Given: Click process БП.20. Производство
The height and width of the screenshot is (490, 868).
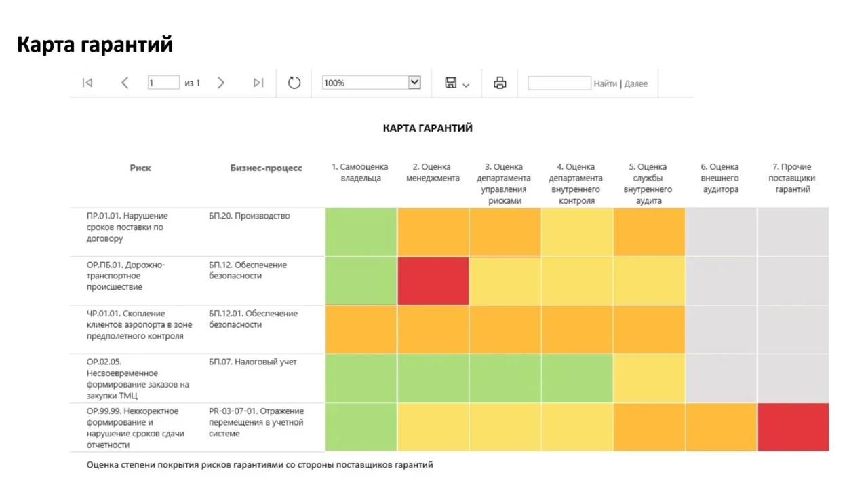Looking at the screenshot, I should pos(250,216).
